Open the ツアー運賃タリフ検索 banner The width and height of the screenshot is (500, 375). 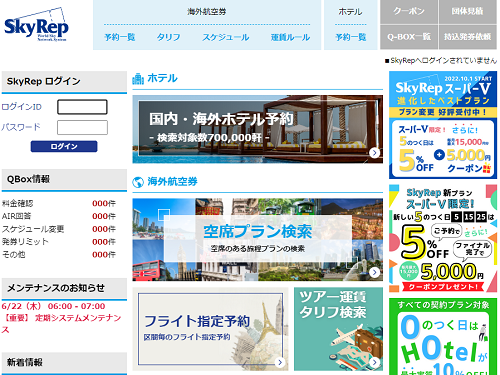point(338,329)
